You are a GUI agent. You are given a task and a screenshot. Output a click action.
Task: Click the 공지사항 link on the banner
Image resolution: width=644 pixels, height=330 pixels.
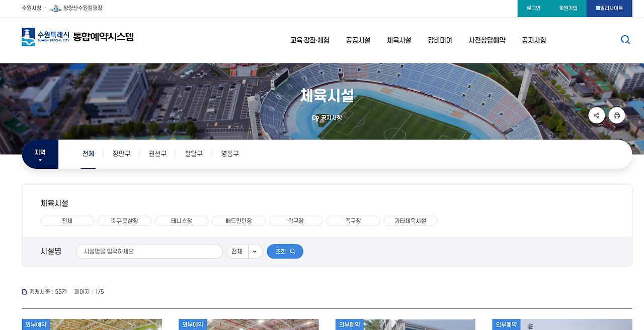pyautogui.click(x=327, y=118)
